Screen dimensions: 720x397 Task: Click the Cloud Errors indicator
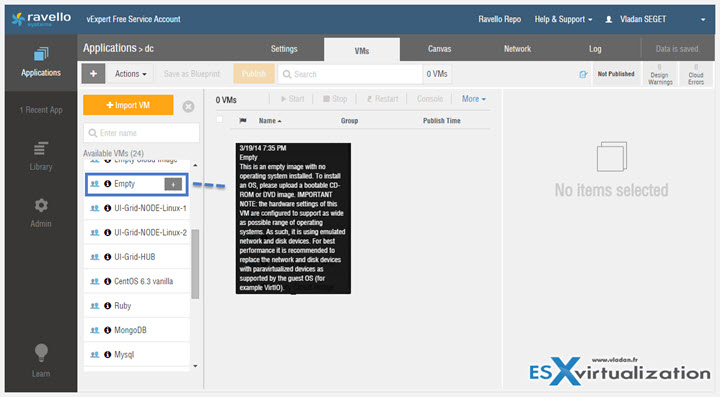click(696, 75)
